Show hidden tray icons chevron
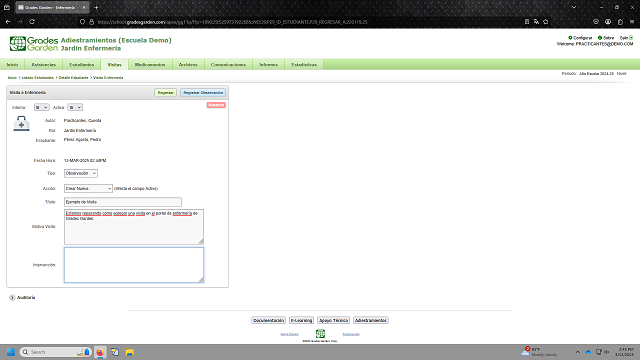Image resolution: width=640 pixels, height=360 pixels. click(x=578, y=352)
